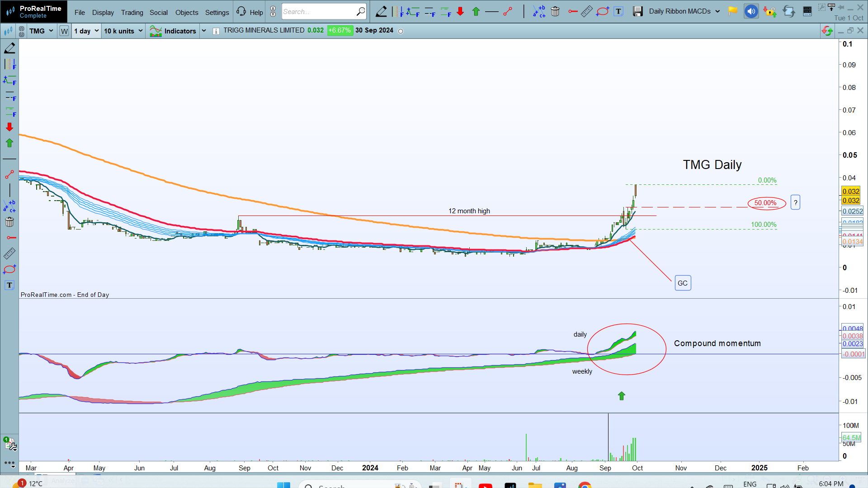Image resolution: width=868 pixels, height=488 pixels.
Task: Toggle the blue sound speaker button
Action: point(751,12)
